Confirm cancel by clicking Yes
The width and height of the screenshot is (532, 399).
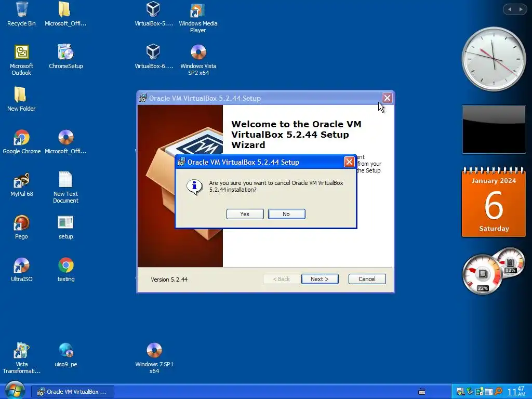coord(245,214)
